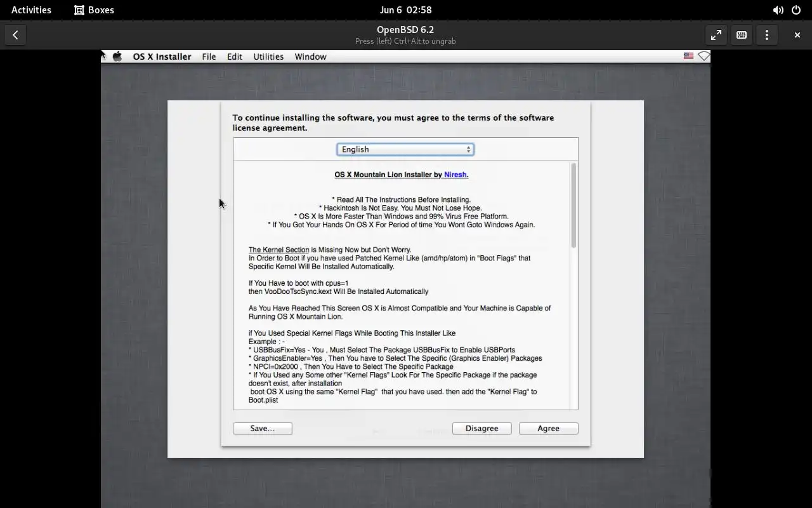Click the Save... button
Screen dimensions: 812x508
coord(263,429)
